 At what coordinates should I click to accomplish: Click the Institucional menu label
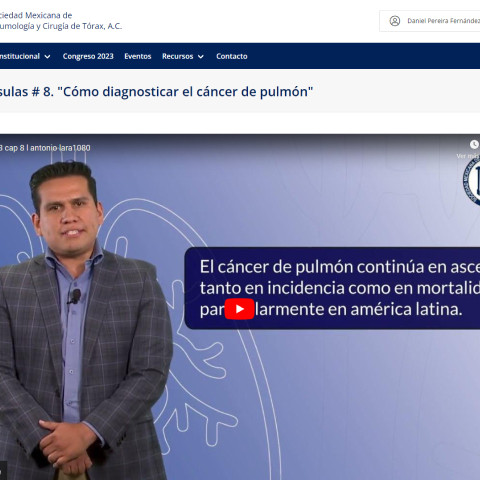pyautogui.click(x=20, y=56)
